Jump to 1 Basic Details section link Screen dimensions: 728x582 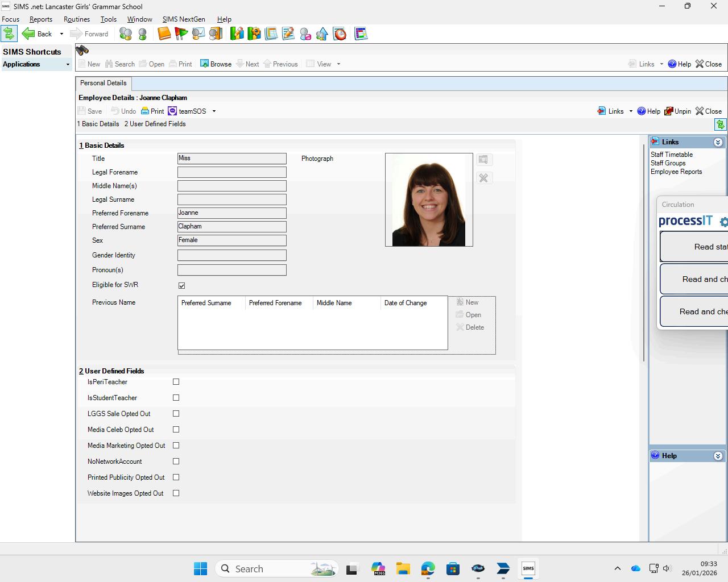(x=98, y=124)
